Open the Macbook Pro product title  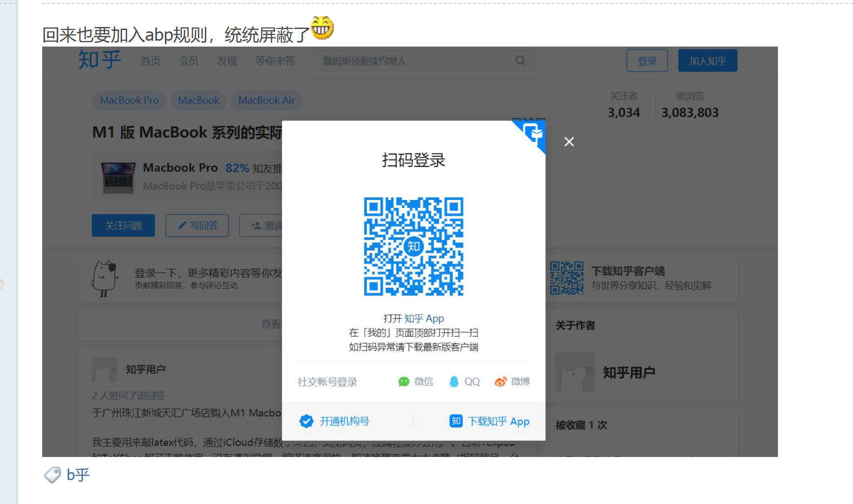click(x=180, y=168)
